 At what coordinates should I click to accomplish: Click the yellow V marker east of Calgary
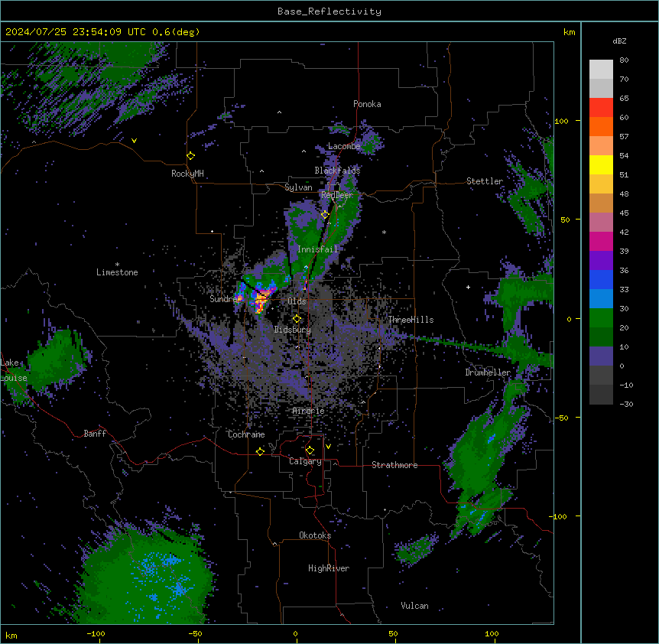328,447
